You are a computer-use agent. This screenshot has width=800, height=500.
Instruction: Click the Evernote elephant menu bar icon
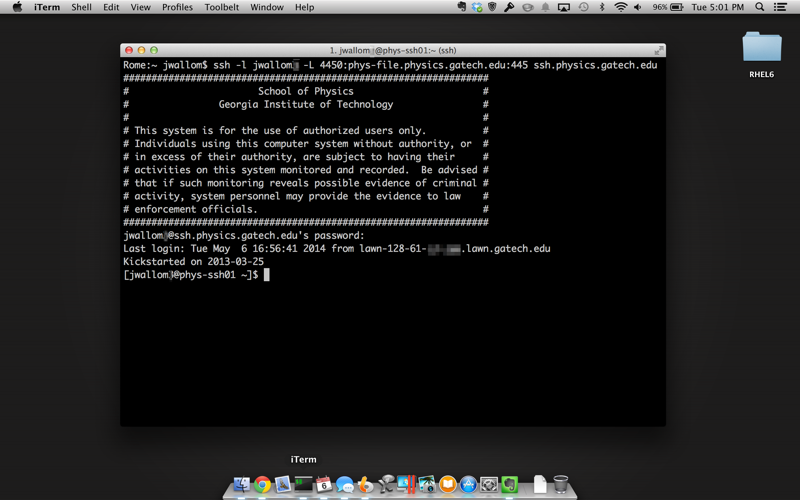[x=461, y=7]
